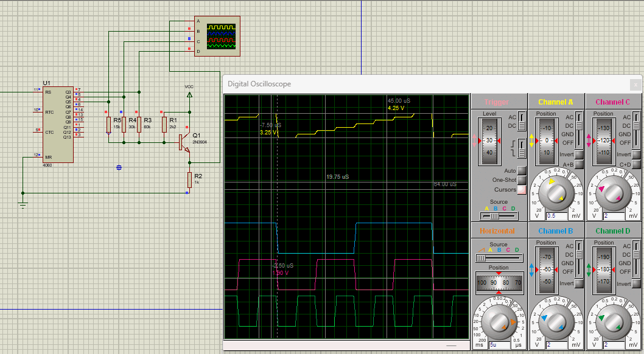Screen dimensions: 644x354
Task: Click the Channel A 0.5 volts field
Action: pyautogui.click(x=556, y=216)
